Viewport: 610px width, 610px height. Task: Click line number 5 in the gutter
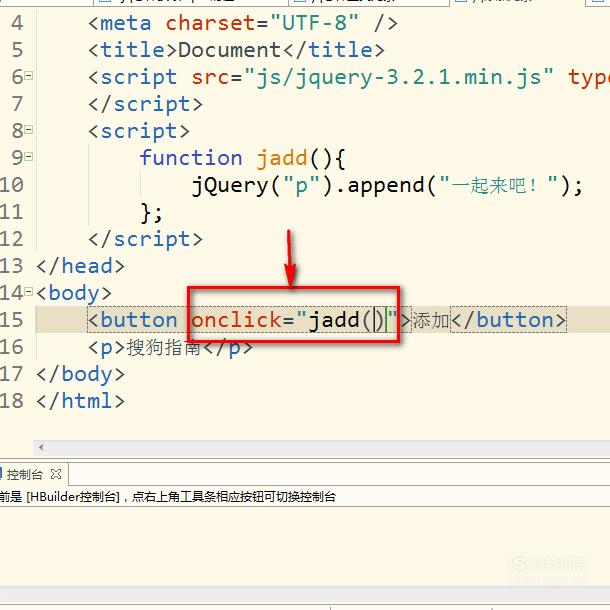(17, 50)
